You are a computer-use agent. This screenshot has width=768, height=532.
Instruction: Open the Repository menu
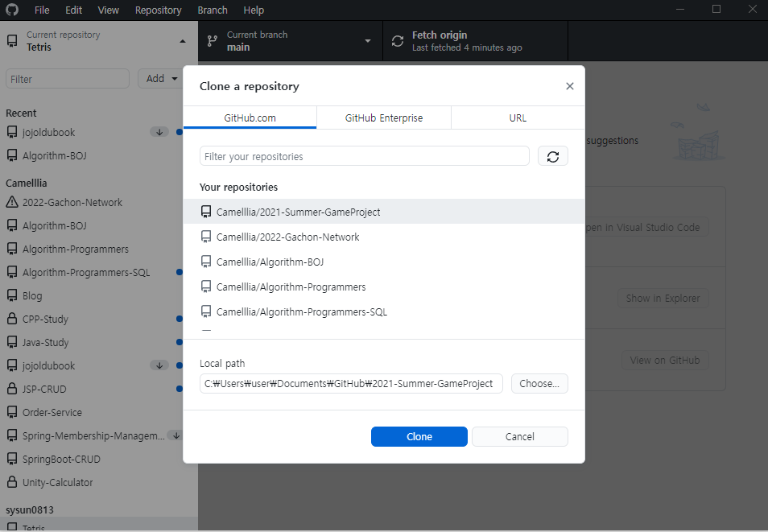tap(159, 10)
